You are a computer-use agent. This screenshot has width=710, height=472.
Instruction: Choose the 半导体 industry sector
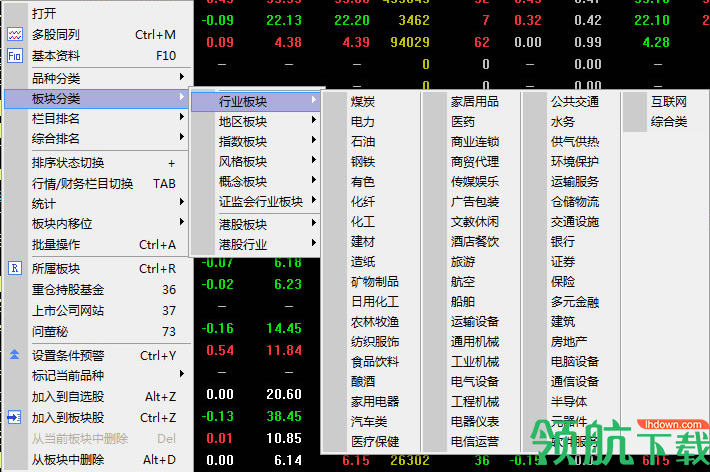click(569, 401)
